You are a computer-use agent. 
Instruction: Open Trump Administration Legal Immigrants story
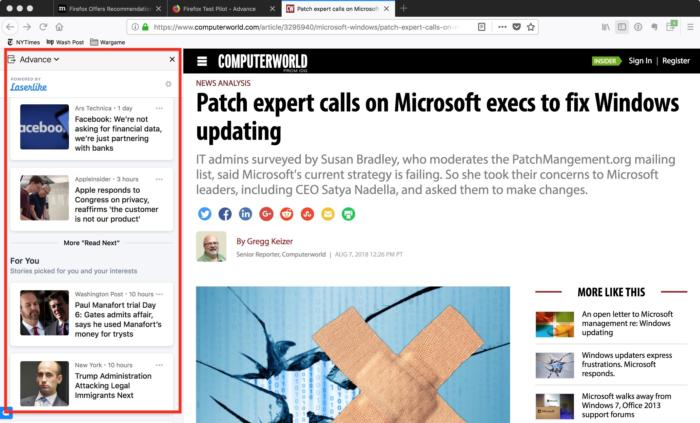click(113, 386)
